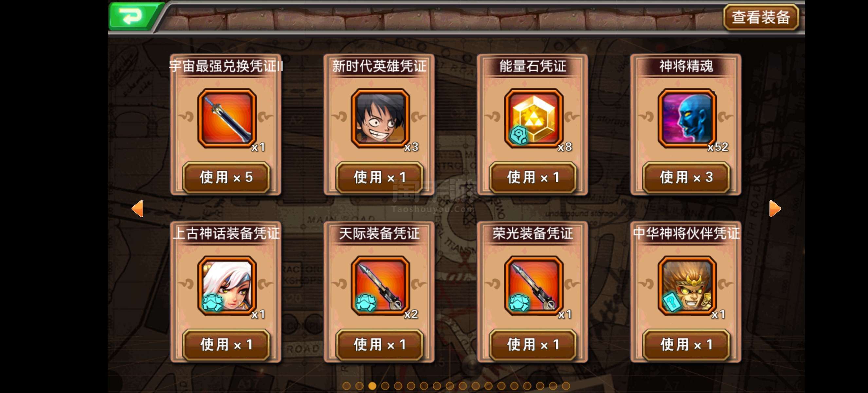Viewport: 868px width, 393px height.
Task: Use ×3 for 神将精魂
Action: [x=686, y=177]
